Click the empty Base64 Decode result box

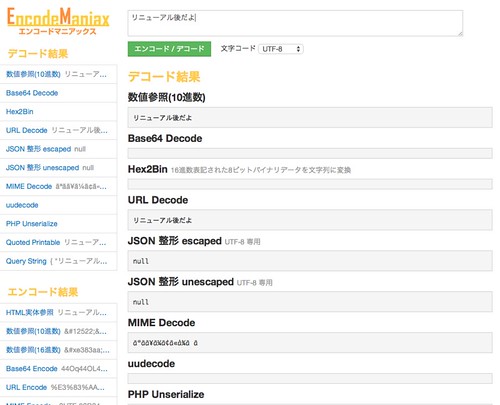click(310, 153)
